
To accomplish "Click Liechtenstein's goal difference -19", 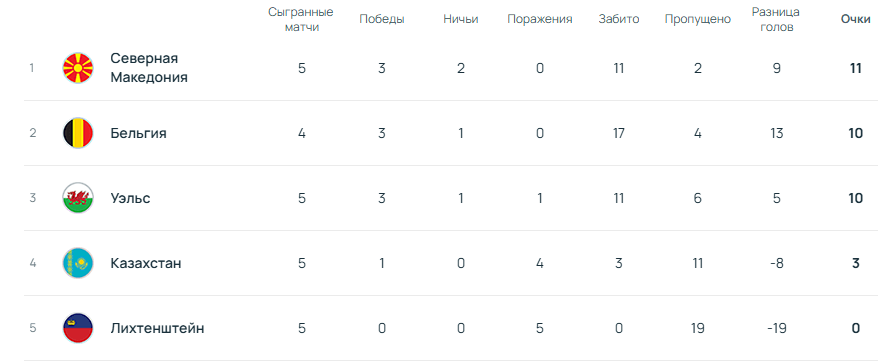I will click(776, 328).
